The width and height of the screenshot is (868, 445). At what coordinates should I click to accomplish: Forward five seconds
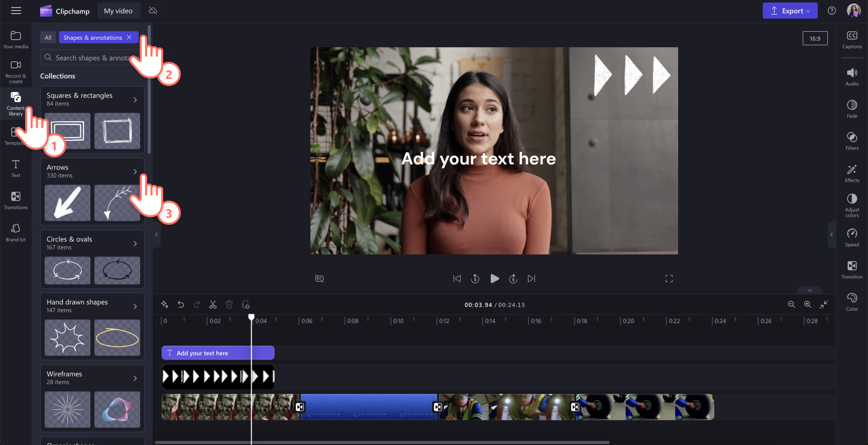[513, 279]
